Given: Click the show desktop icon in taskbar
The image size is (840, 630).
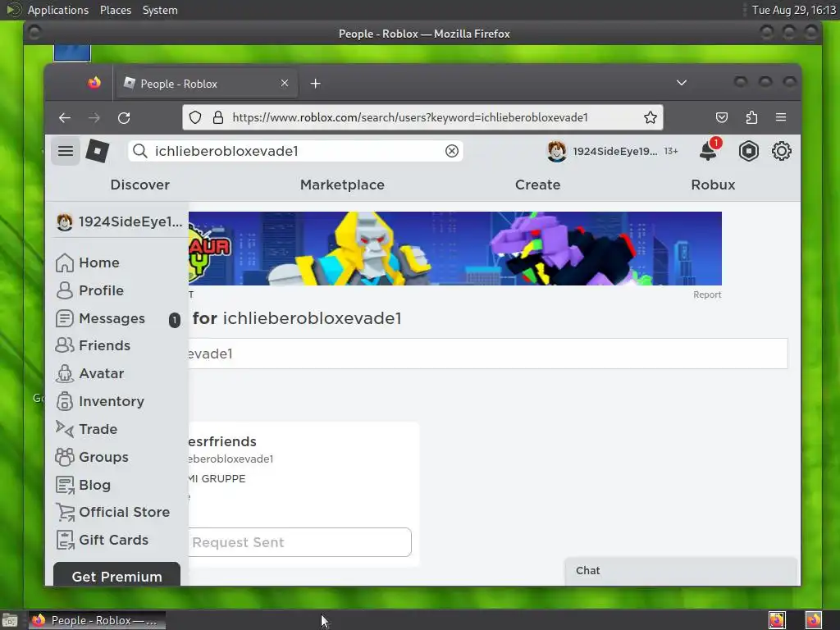Looking at the screenshot, I should 10,620.
